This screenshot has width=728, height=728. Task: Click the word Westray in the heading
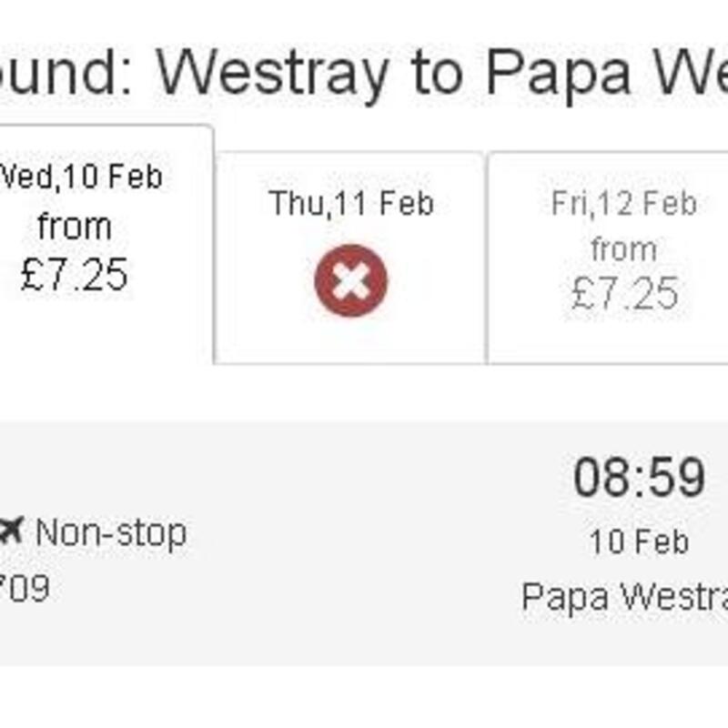pyautogui.click(x=272, y=75)
